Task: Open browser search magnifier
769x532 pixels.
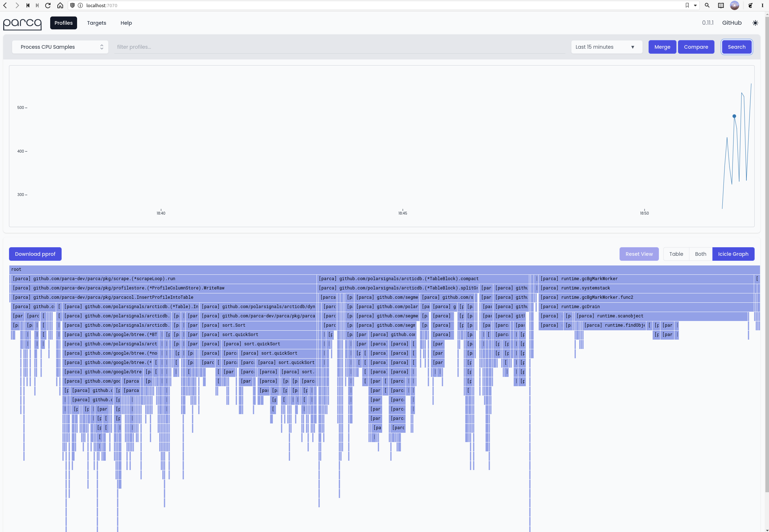Action: 707,5
